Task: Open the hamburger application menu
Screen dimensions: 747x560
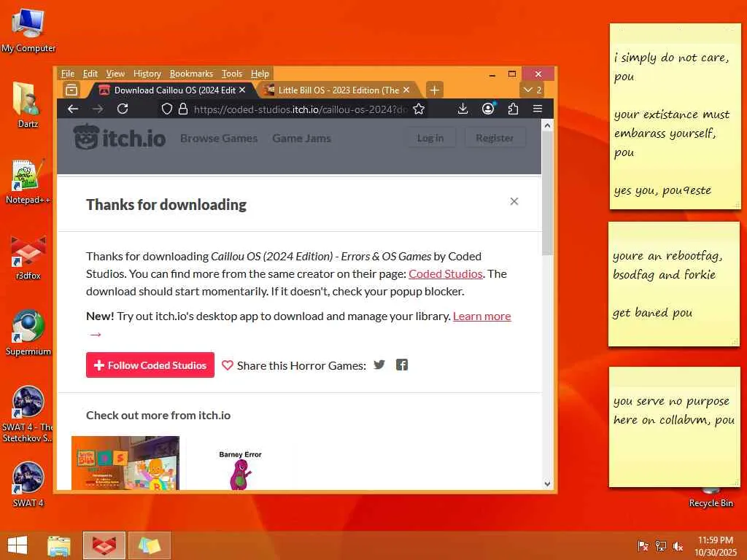Action: [538, 109]
